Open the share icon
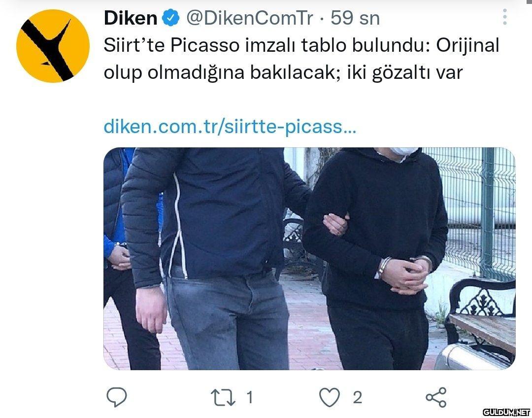 [x=436, y=397]
